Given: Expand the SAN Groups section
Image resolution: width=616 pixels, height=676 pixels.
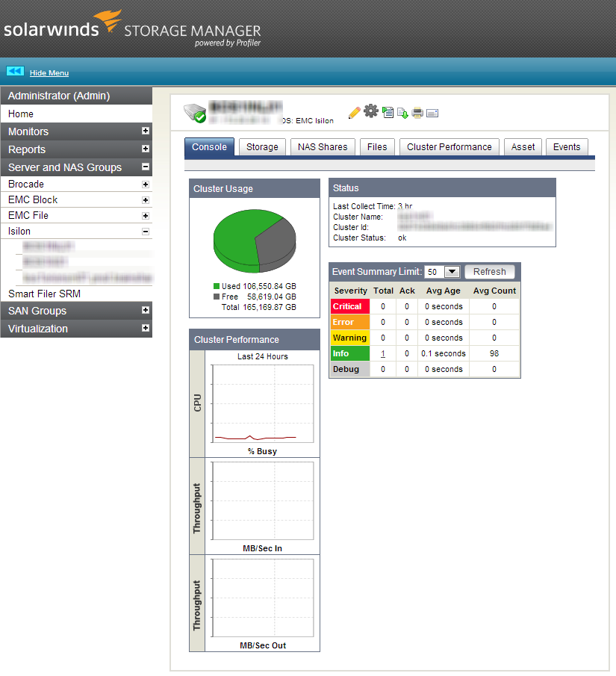Looking at the screenshot, I should click(146, 310).
